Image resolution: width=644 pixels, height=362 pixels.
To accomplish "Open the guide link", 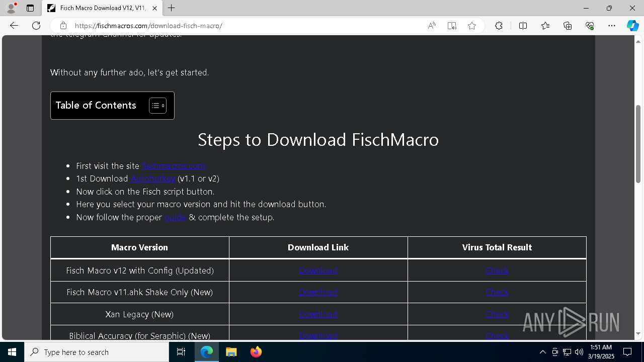I will point(175,217).
